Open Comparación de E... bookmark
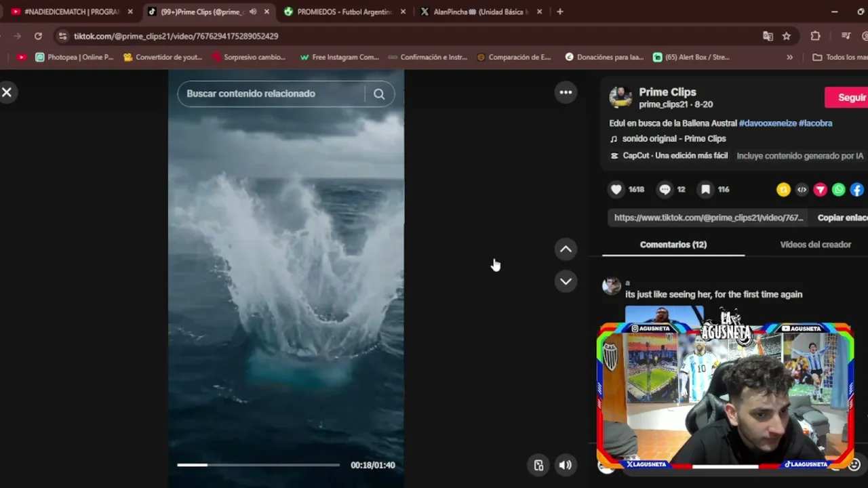The width and height of the screenshot is (868, 488). pyautogui.click(x=514, y=58)
